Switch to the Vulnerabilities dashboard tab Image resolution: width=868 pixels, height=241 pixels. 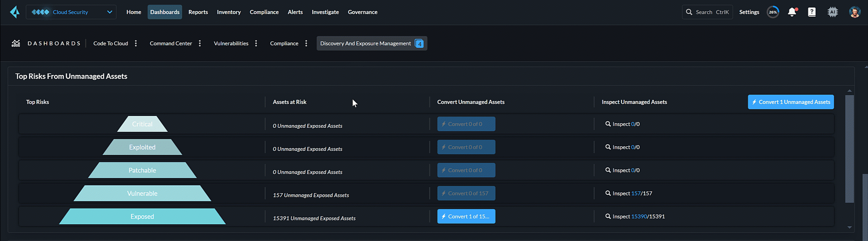coord(231,43)
